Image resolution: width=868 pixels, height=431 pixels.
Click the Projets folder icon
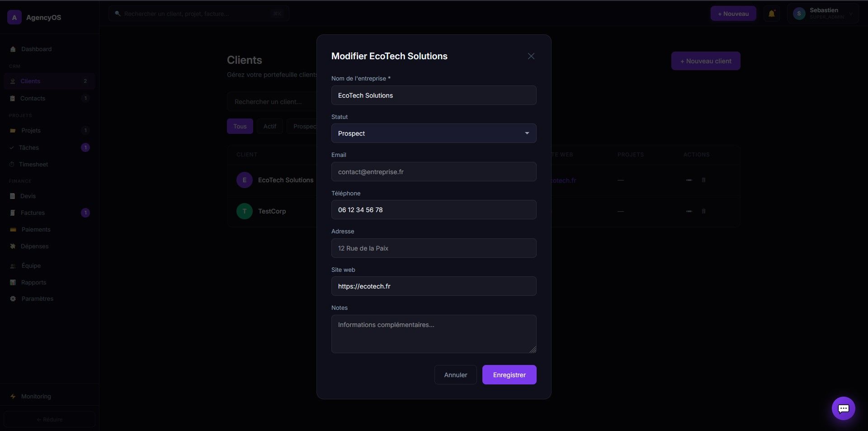pyautogui.click(x=13, y=131)
